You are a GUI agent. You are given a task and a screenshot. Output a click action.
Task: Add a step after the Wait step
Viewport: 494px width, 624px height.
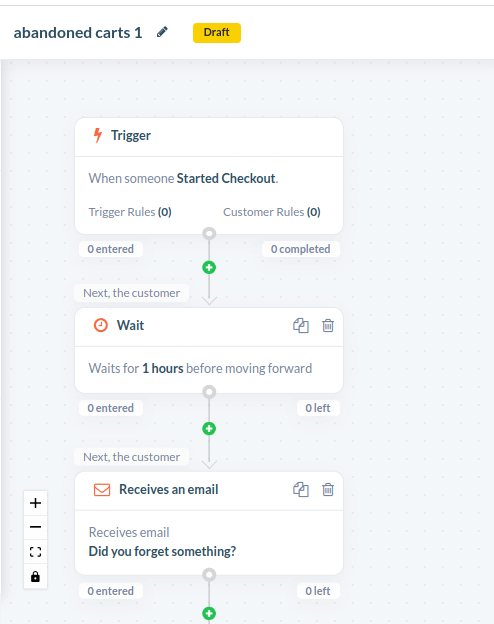coord(209,429)
